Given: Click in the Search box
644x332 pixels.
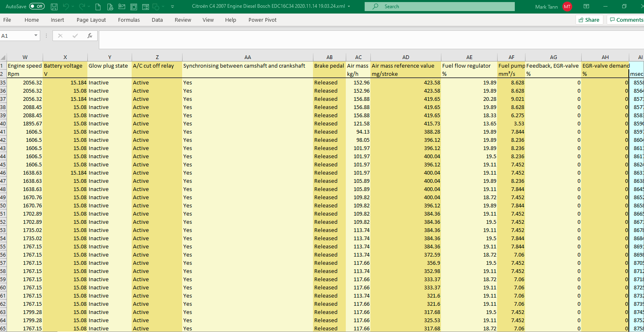Looking at the screenshot, I should click(440, 7).
